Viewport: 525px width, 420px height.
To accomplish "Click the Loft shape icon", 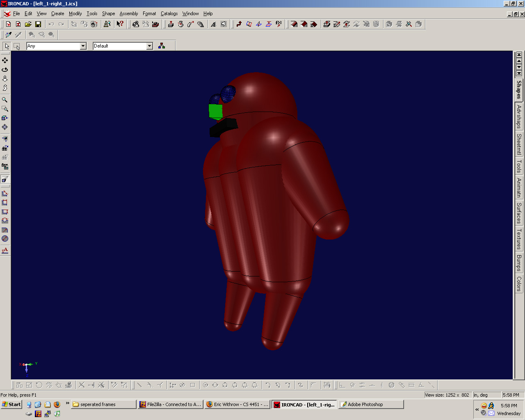I will [x=201, y=24].
